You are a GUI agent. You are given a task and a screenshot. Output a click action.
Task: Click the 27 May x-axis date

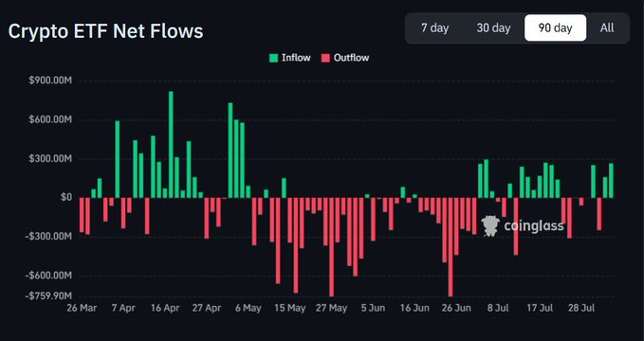coord(331,308)
